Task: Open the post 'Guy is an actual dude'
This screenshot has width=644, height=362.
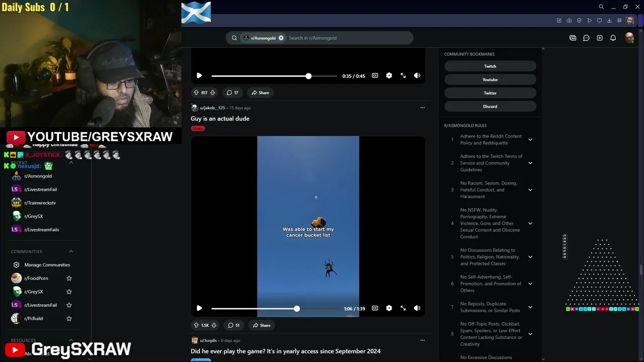Action: coord(220,119)
